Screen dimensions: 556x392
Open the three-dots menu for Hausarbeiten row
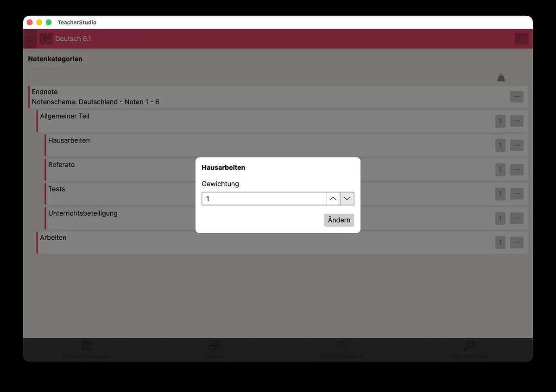[517, 145]
